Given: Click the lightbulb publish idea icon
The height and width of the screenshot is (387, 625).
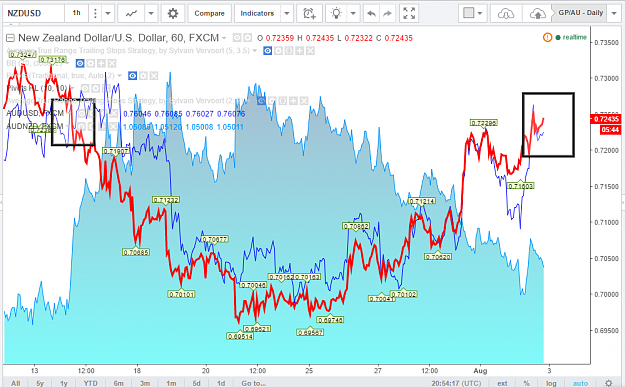Looking at the screenshot, I should (x=336, y=14).
